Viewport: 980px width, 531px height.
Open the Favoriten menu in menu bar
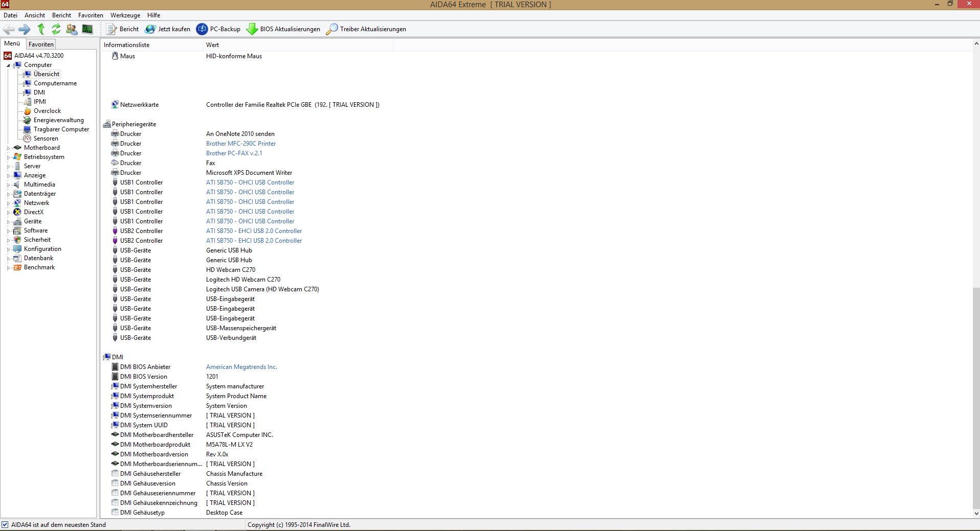(91, 15)
